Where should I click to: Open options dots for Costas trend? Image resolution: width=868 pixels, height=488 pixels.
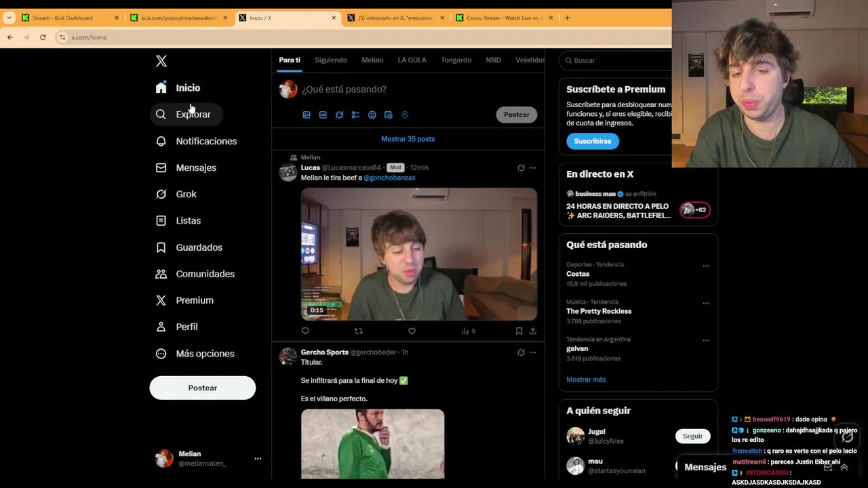706,266
